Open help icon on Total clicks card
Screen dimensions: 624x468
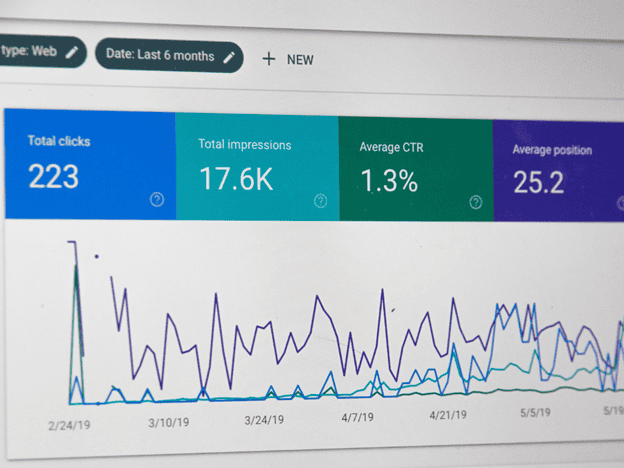point(157,199)
